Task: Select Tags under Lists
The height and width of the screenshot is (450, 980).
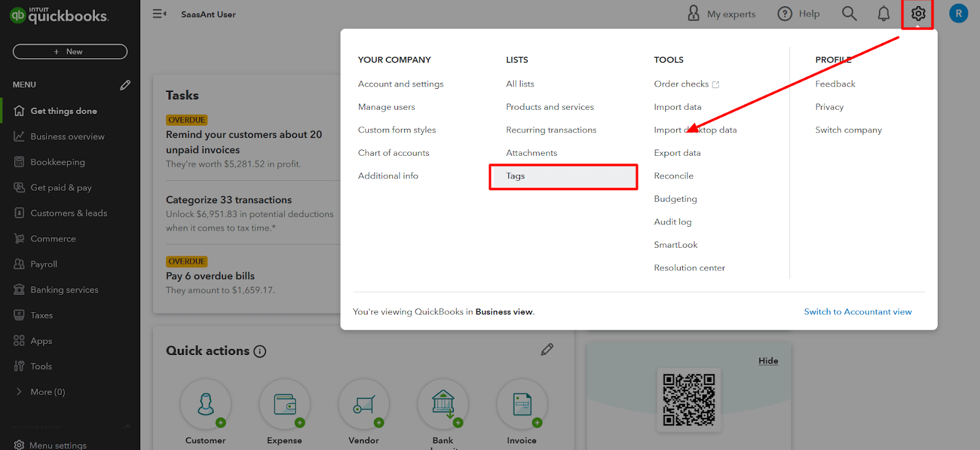Action: coord(563,177)
